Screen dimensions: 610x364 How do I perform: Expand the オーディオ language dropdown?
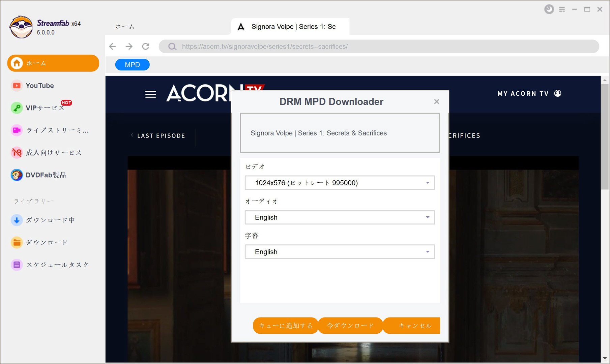point(340,217)
